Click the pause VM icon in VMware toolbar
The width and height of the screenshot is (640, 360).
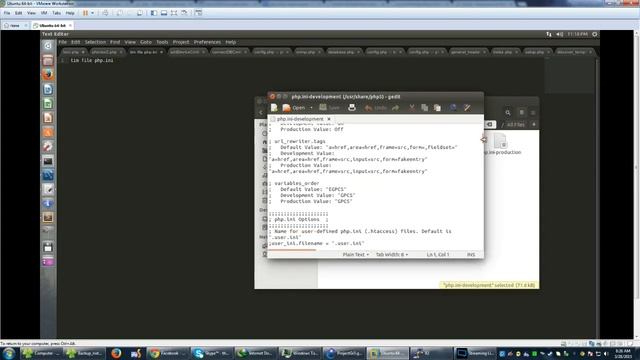point(85,13)
